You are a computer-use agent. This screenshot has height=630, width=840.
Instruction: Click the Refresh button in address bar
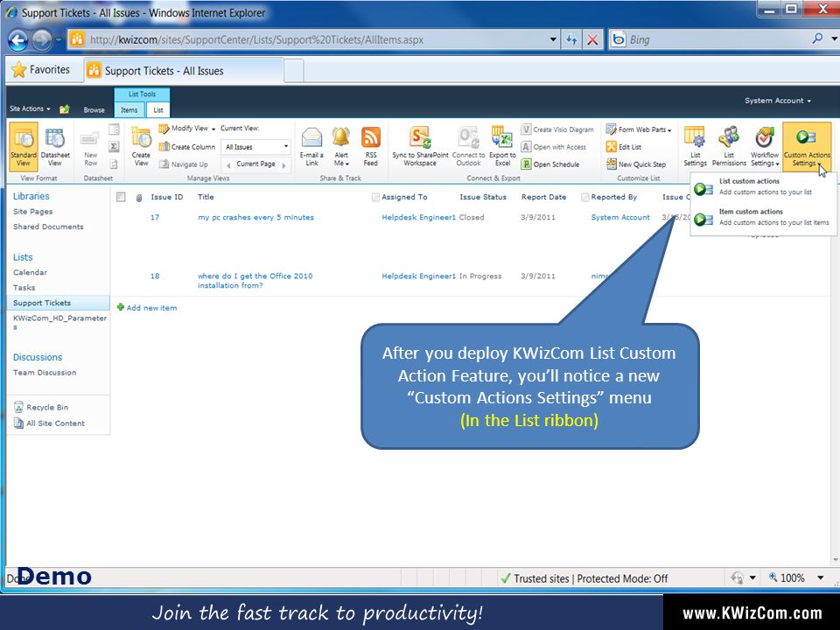571,39
